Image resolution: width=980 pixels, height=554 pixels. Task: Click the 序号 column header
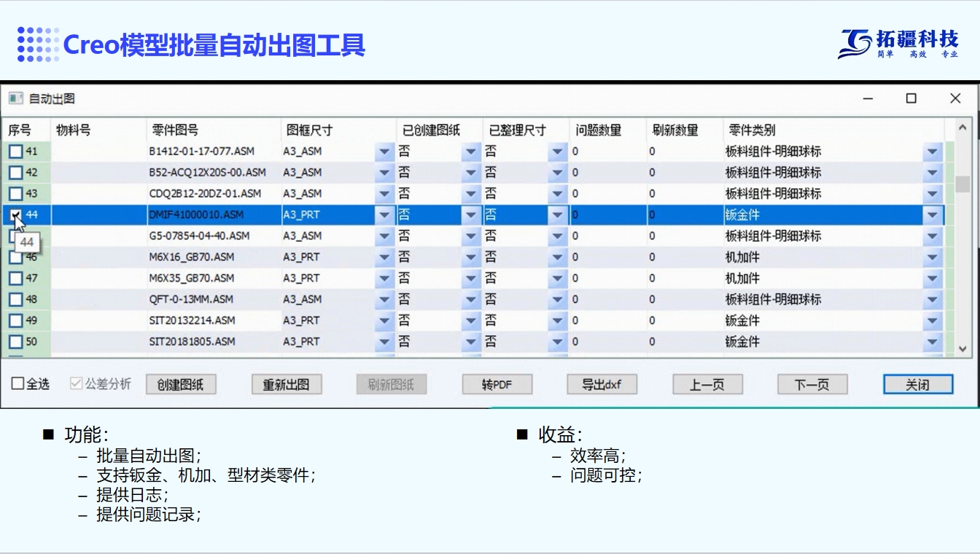point(26,130)
